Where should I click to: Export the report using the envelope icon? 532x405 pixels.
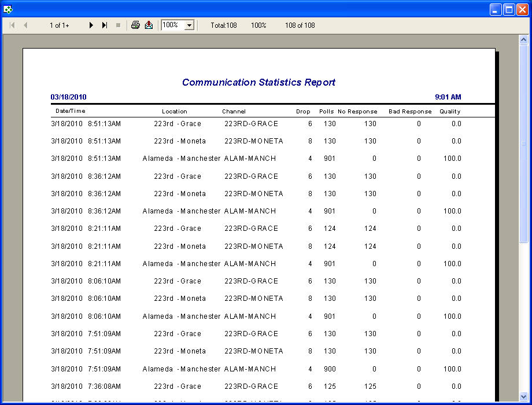[149, 25]
